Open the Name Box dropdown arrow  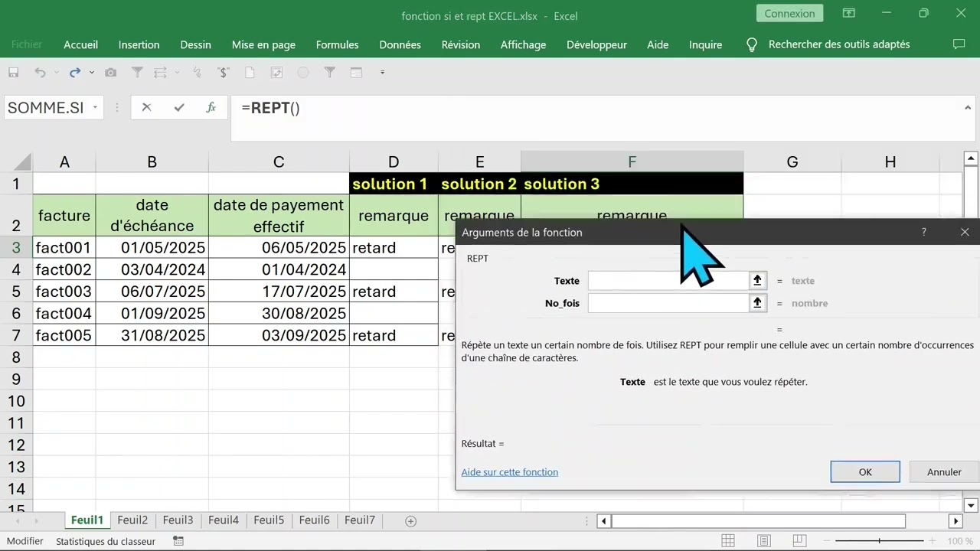(96, 108)
